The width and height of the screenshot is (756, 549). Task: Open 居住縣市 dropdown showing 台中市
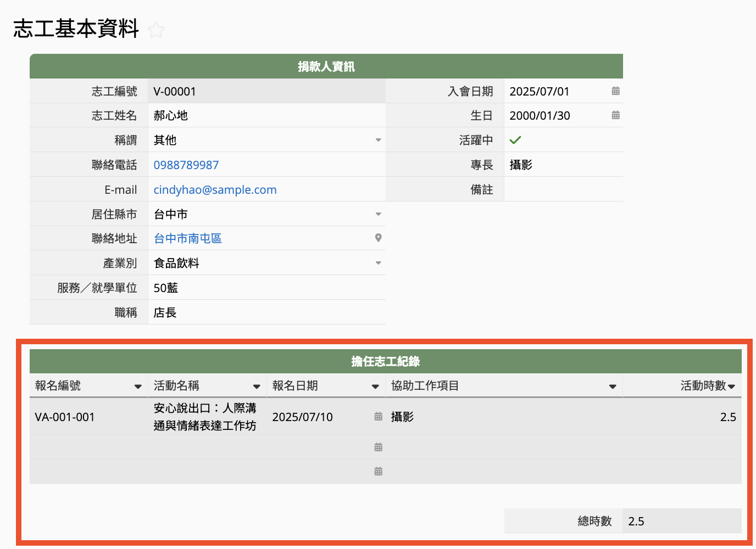point(378,214)
